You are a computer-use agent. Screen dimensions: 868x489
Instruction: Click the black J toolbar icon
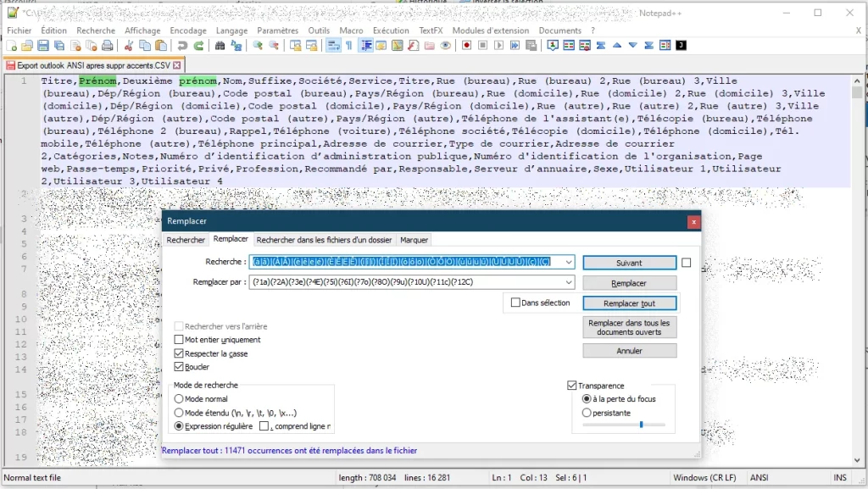pos(682,46)
